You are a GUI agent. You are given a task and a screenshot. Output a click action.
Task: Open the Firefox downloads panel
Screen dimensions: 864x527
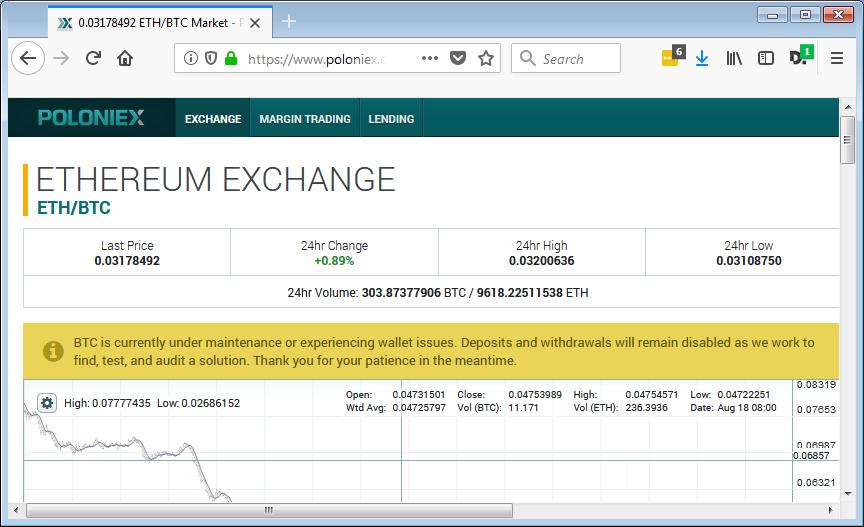[x=702, y=58]
